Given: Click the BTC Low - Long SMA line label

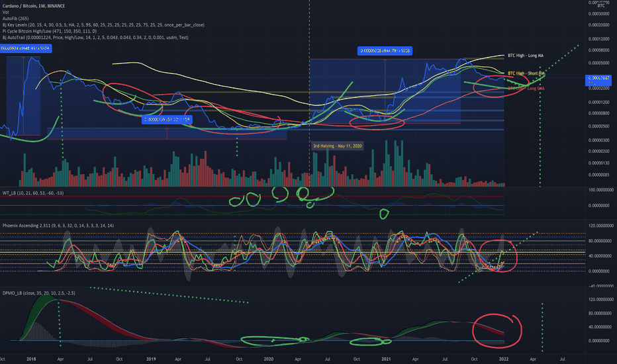Looking at the screenshot, I should coord(526,88).
